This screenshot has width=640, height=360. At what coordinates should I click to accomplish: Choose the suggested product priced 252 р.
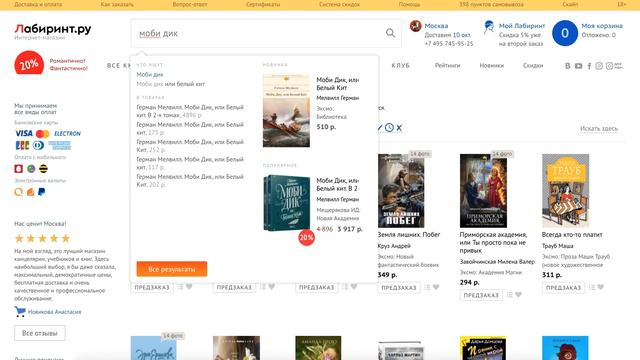pos(190,146)
